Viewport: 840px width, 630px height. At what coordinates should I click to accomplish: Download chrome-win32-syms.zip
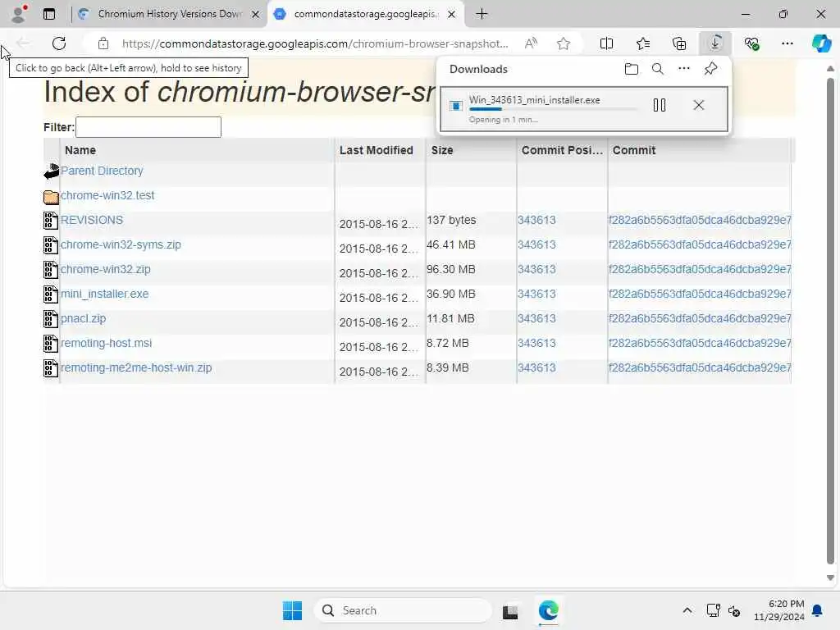[x=121, y=244]
